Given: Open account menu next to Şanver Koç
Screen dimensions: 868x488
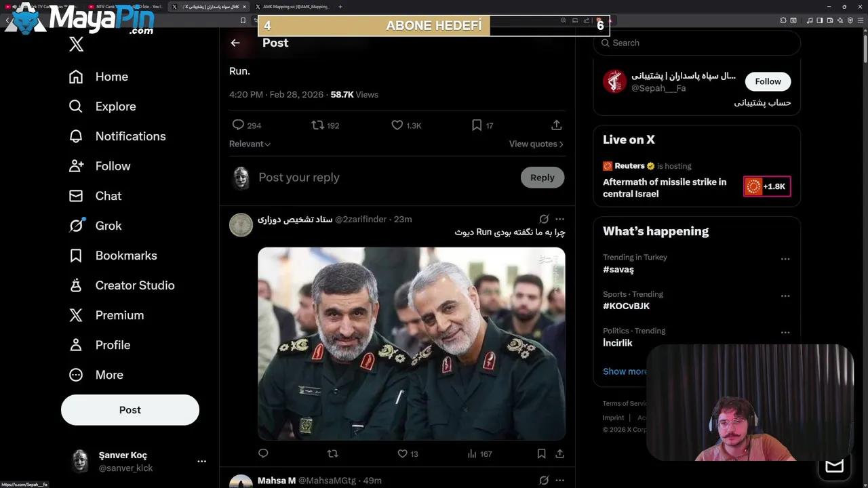Looking at the screenshot, I should [201, 461].
